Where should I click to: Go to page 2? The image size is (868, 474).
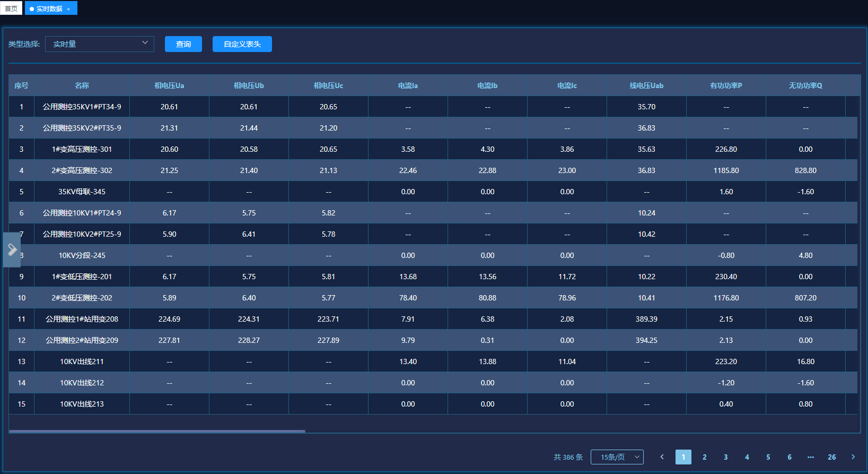point(704,457)
